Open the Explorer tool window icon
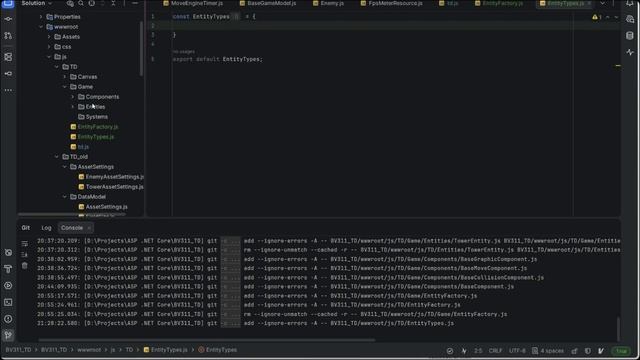Viewport: 640px width, 360px height. click(x=8, y=3)
